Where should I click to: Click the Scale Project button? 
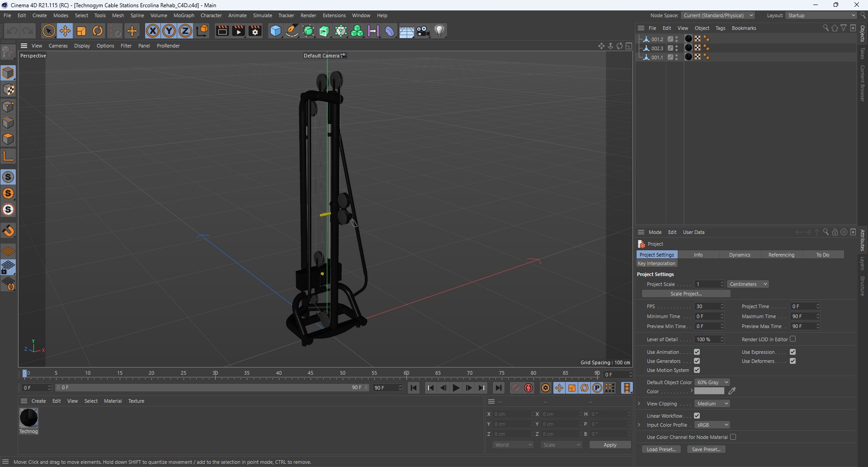686,294
